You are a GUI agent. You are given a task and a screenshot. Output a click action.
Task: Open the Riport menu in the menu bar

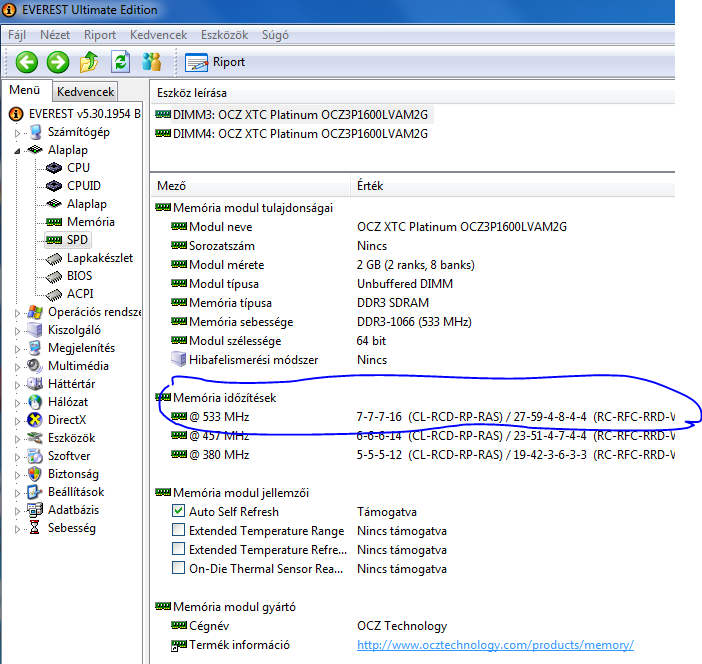coord(100,35)
